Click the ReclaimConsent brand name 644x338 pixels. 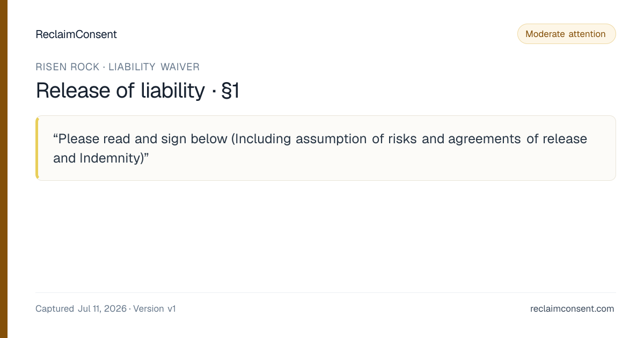(x=76, y=34)
